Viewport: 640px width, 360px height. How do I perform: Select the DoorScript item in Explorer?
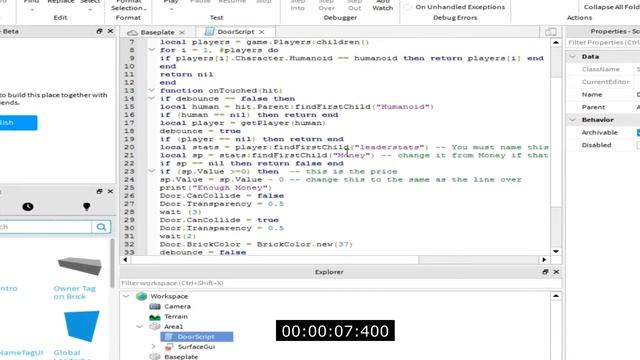[197, 337]
